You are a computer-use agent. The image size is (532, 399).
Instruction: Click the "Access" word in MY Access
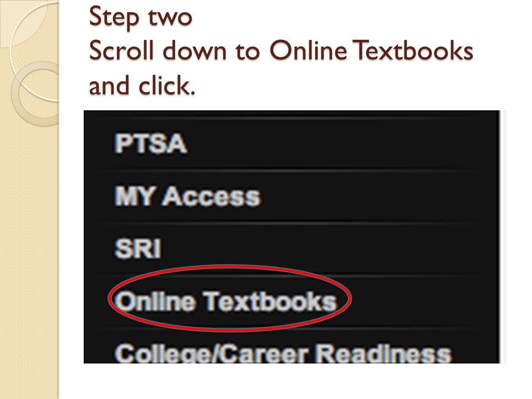point(211,197)
